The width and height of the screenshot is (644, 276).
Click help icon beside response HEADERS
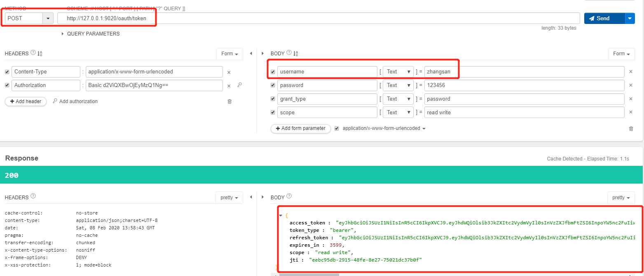click(x=33, y=196)
